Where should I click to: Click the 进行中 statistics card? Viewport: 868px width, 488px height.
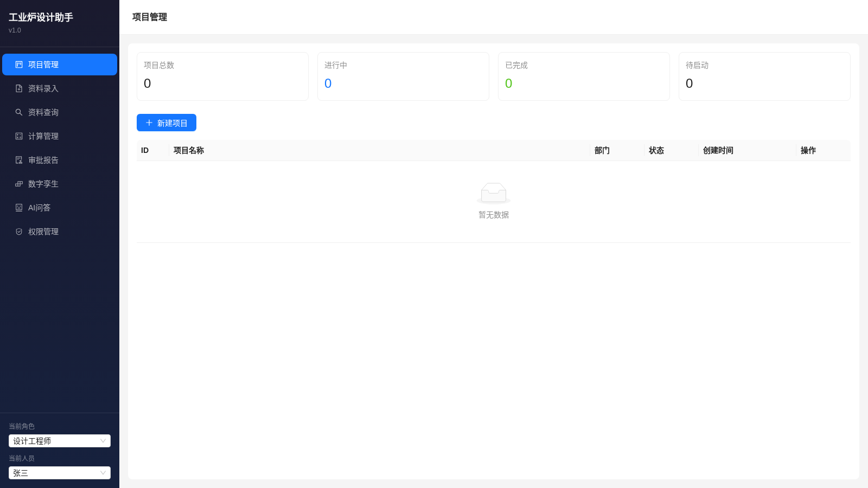403,76
